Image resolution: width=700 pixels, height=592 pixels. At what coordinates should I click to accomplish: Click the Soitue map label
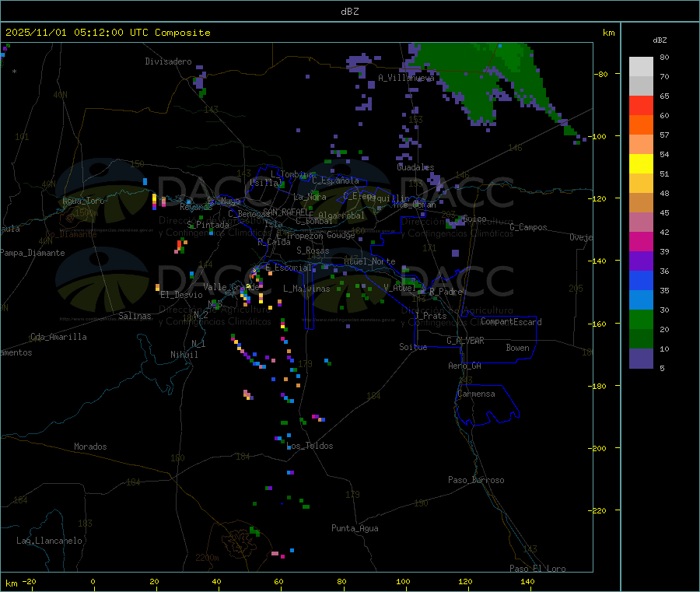(x=413, y=347)
